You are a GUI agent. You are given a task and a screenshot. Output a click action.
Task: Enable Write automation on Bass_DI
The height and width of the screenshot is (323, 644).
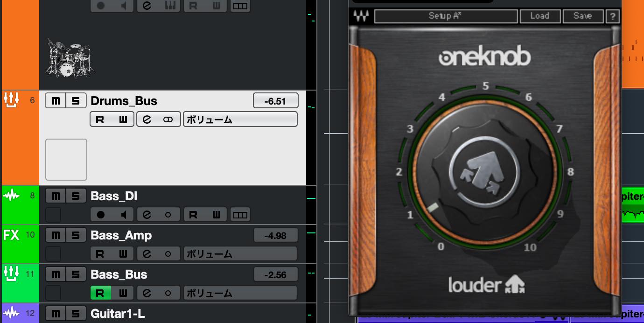(x=216, y=215)
